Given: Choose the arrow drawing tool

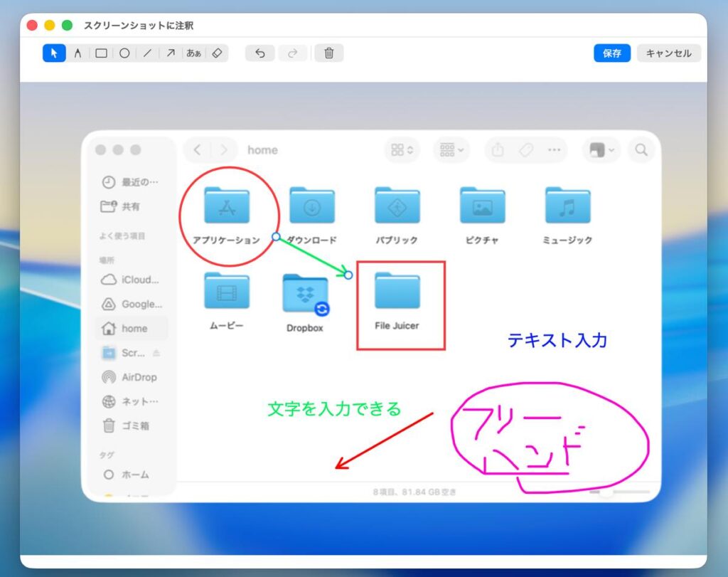Looking at the screenshot, I should click(x=171, y=53).
